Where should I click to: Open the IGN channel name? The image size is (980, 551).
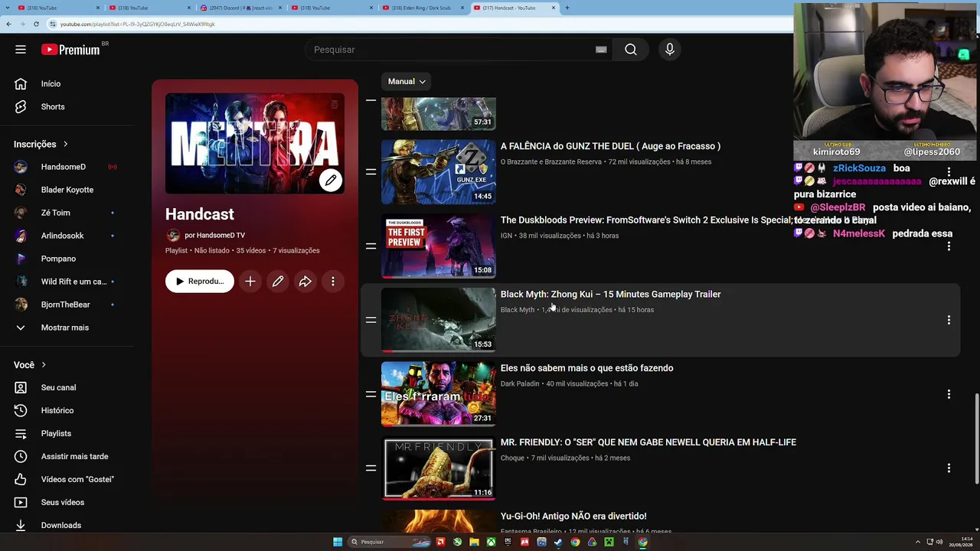(x=506, y=236)
